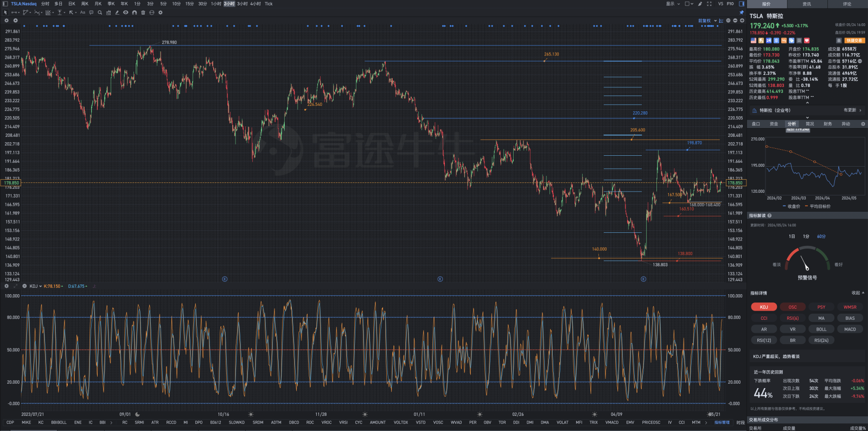
Task: Select the cursor pointer drawing tool
Action: click(x=5, y=12)
